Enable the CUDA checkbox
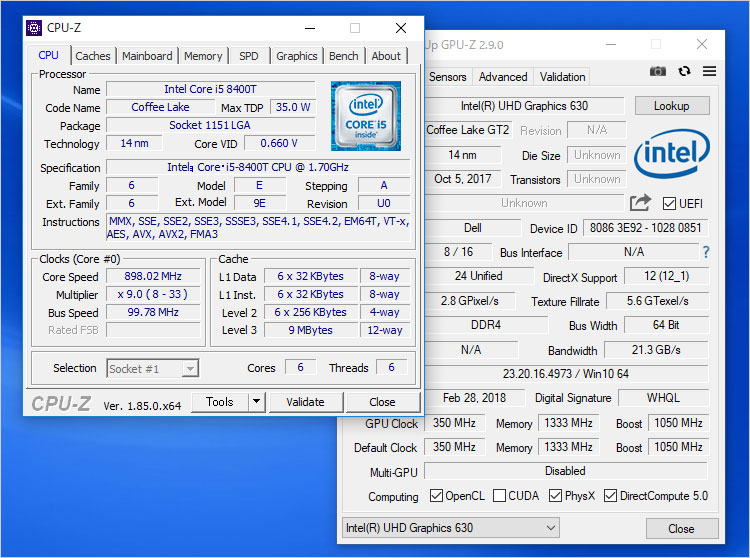The width and height of the screenshot is (750, 558). [500, 496]
